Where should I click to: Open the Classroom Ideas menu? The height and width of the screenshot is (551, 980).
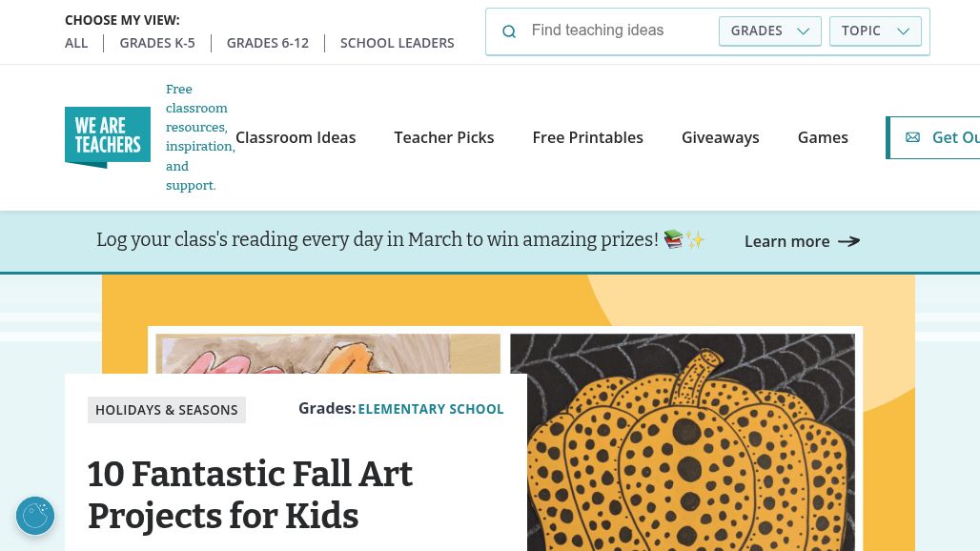(296, 137)
